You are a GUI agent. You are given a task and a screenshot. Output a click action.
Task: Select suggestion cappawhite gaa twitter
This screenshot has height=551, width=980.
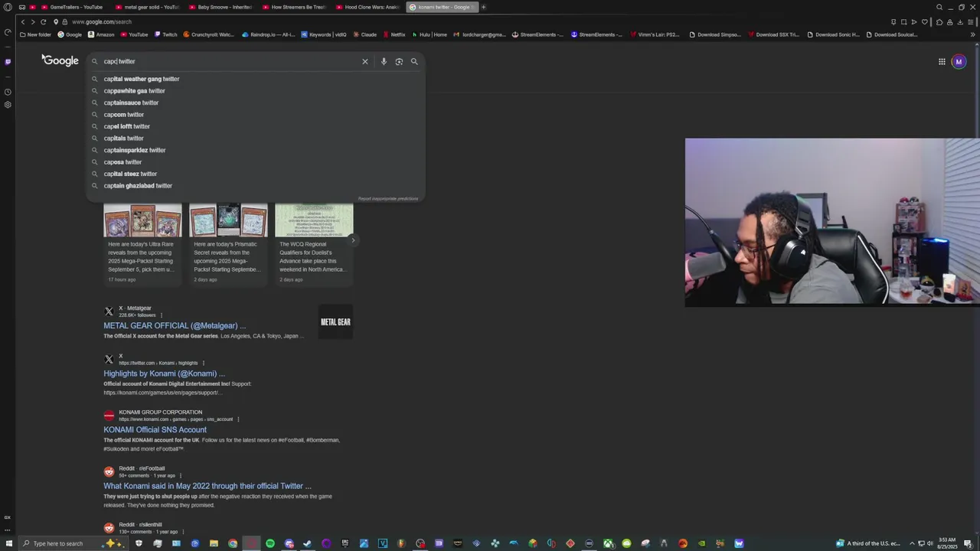[x=135, y=91]
